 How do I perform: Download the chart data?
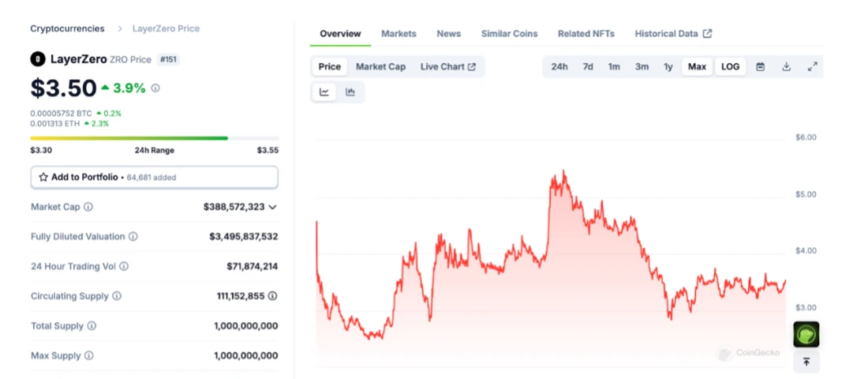pyautogui.click(x=787, y=67)
